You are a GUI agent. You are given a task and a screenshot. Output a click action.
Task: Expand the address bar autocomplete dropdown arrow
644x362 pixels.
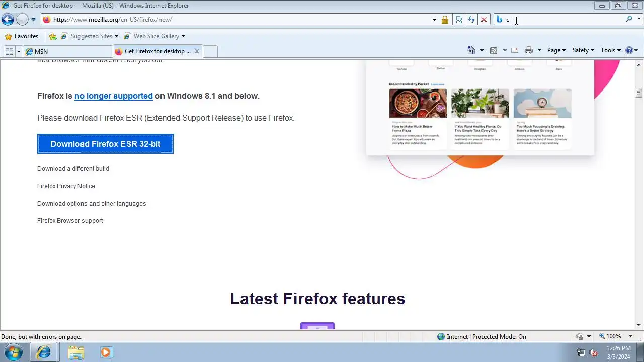[x=434, y=20]
